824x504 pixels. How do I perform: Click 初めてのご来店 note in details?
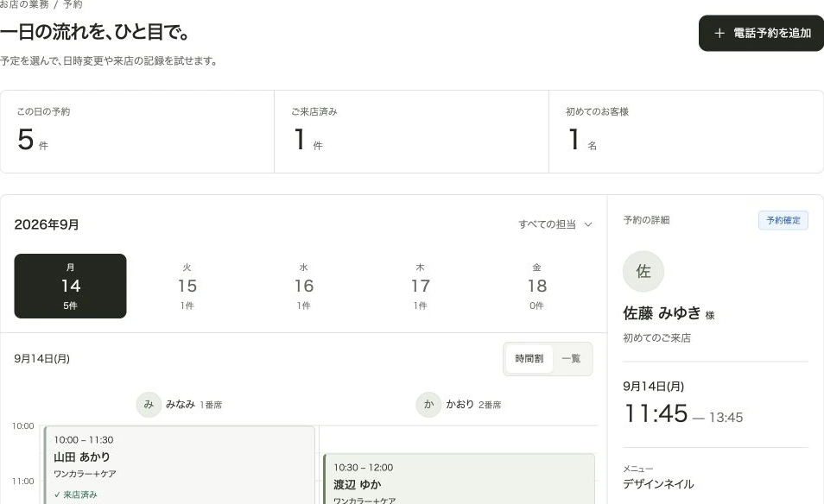[x=657, y=338]
